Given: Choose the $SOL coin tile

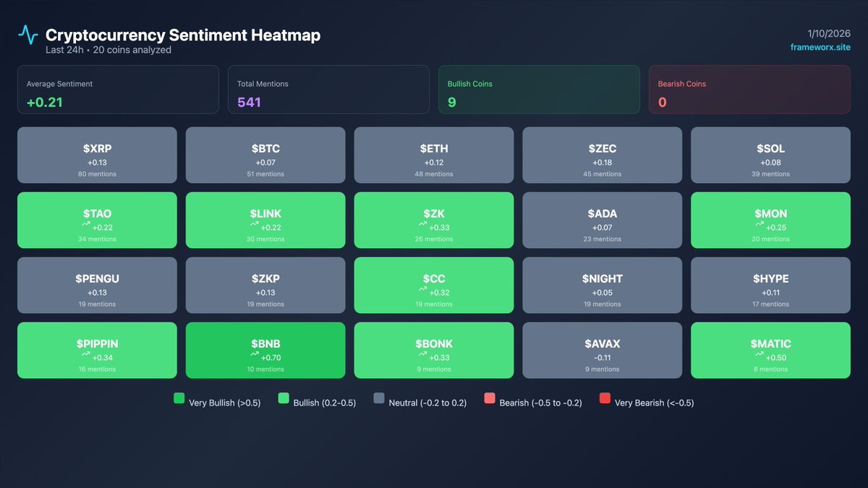Looking at the screenshot, I should coord(771,155).
